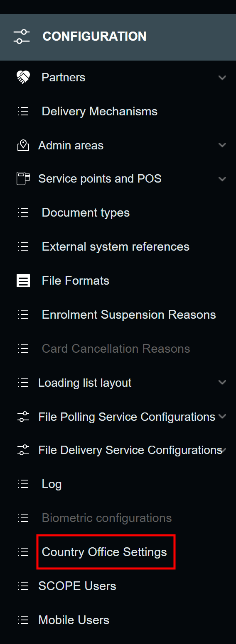The image size is (236, 644).
Task: Click the Configuration header sliders icon
Action: click(22, 37)
